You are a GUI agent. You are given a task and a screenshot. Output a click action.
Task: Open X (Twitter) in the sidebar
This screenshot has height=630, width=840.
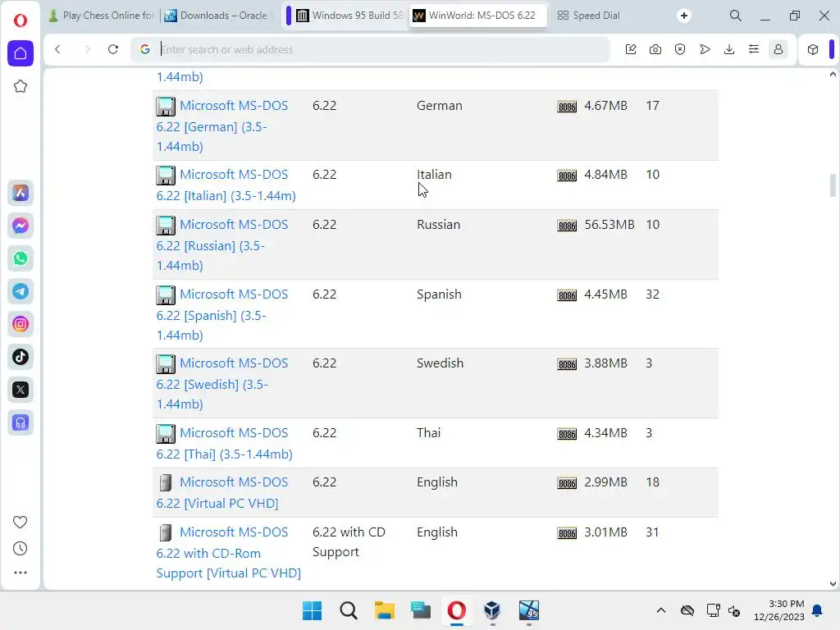click(x=21, y=390)
